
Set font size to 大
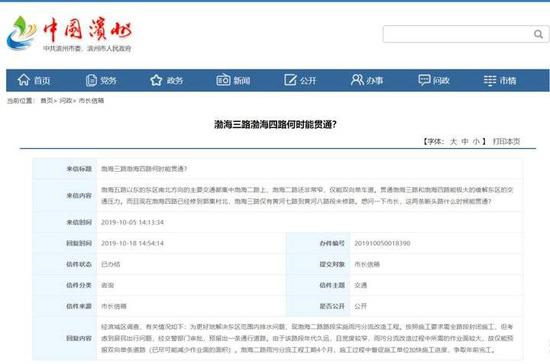point(453,141)
